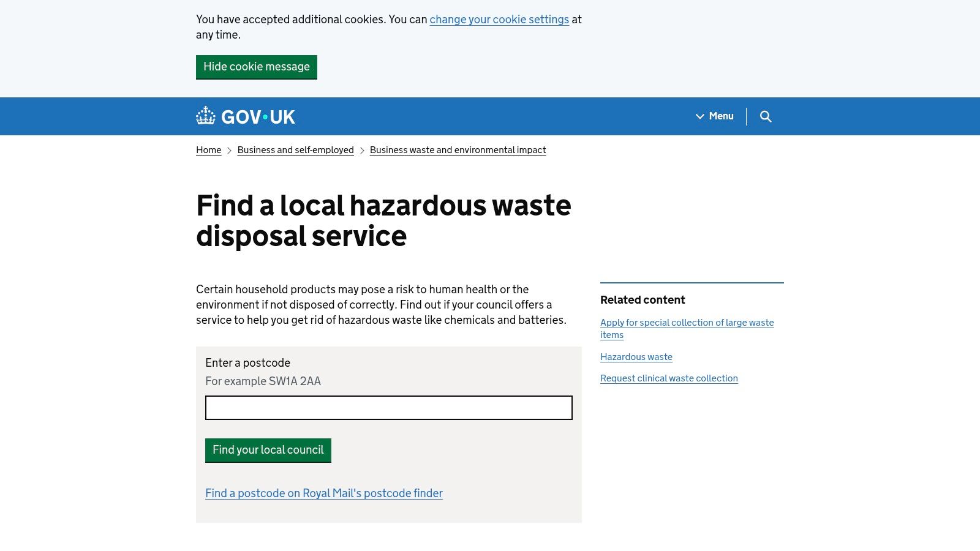The width and height of the screenshot is (980, 551).
Task: Select the magnifying glass search icon
Action: click(x=766, y=116)
